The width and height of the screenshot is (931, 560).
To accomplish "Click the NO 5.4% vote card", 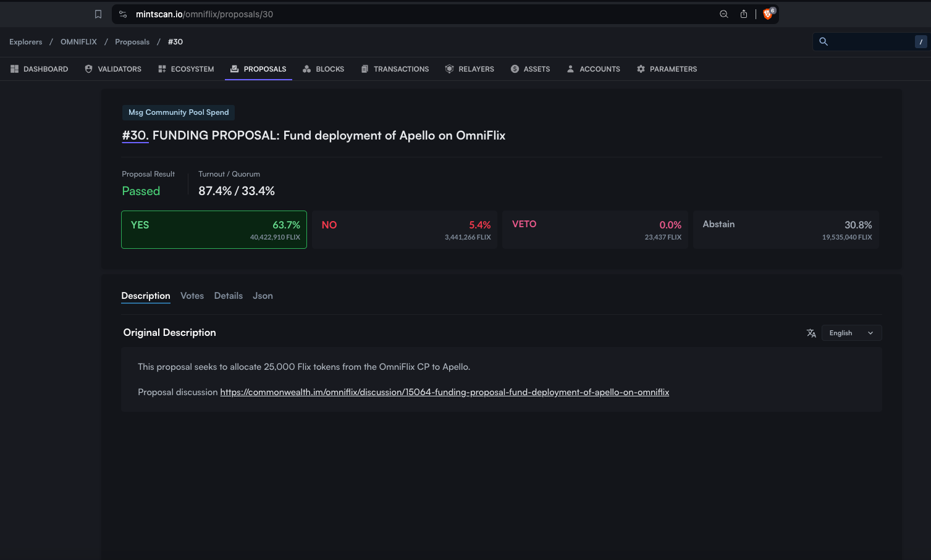I will pos(405,230).
